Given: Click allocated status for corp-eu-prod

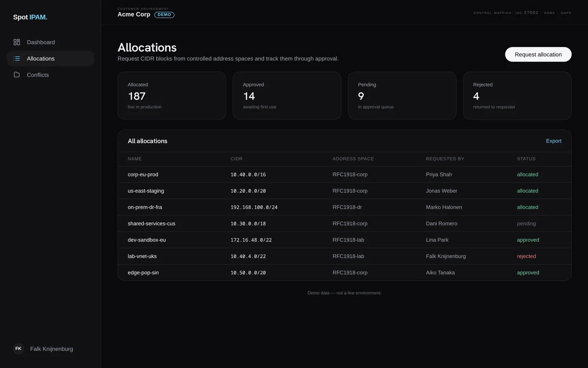Looking at the screenshot, I should pos(528,175).
